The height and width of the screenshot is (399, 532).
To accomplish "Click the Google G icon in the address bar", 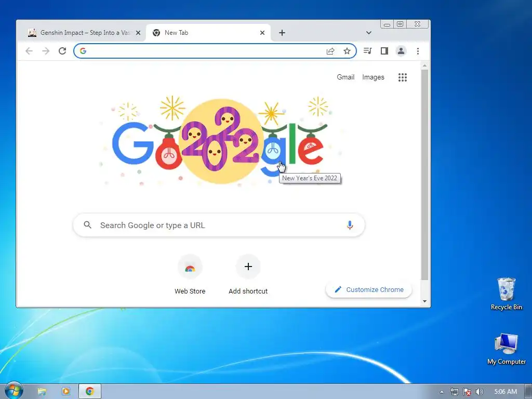I will coord(83,51).
